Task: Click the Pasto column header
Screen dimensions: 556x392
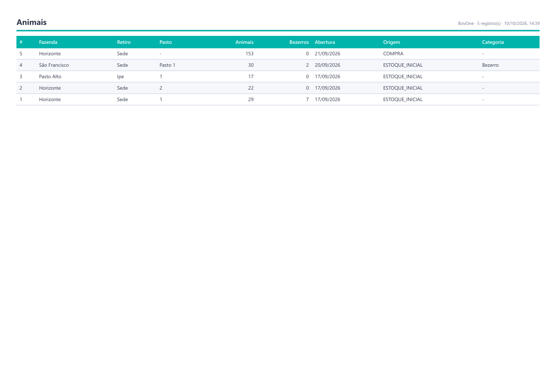Action: [x=165, y=42]
